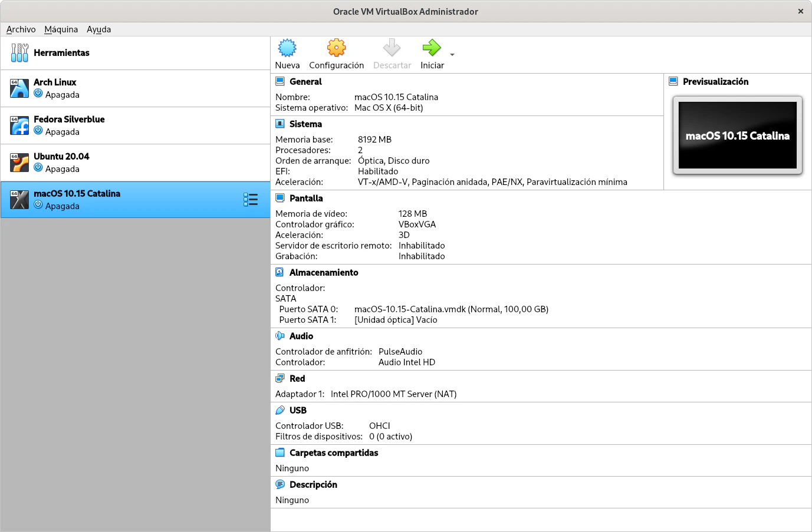Screen dimensions: 812x532
Task: Click the USB section icon
Action: [x=280, y=410]
